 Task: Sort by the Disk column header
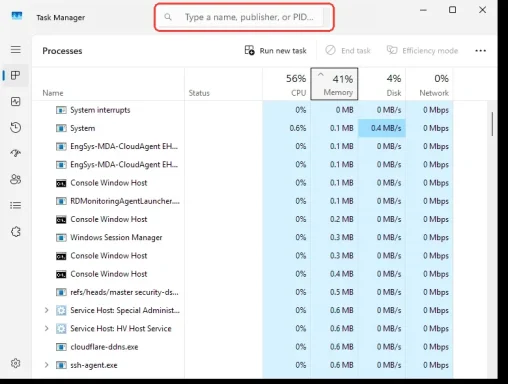click(x=382, y=84)
